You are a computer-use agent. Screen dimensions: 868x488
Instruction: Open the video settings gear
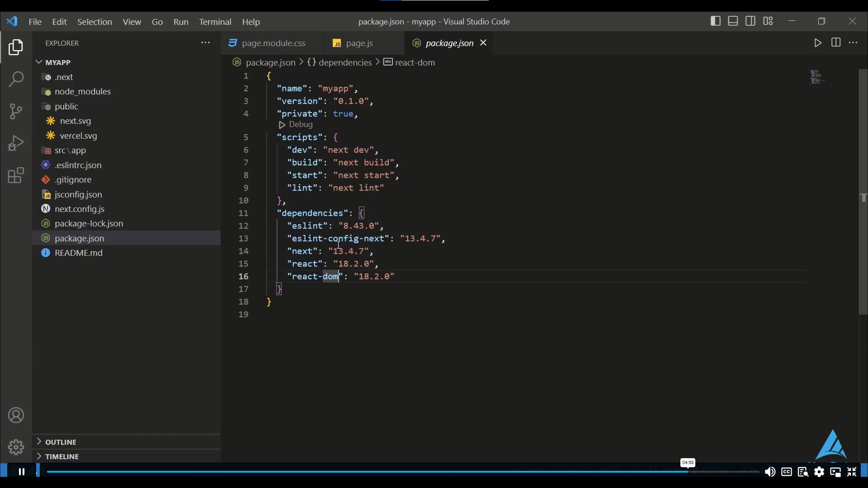click(x=819, y=472)
